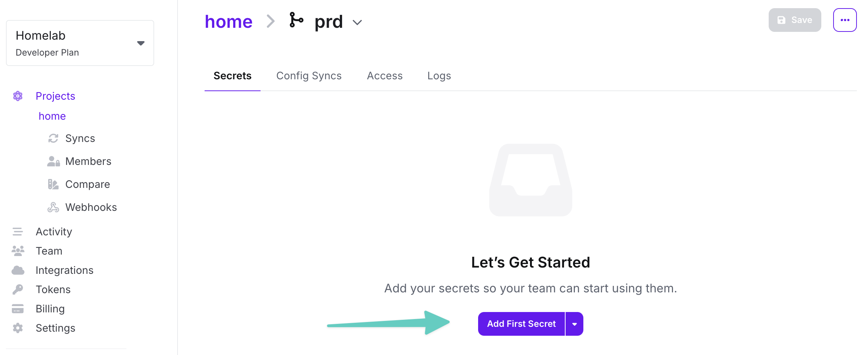Expand the prd environment chevron

[357, 22]
